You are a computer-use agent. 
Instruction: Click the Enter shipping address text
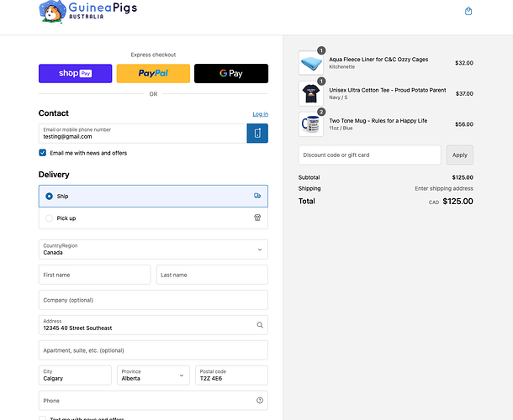tap(444, 189)
